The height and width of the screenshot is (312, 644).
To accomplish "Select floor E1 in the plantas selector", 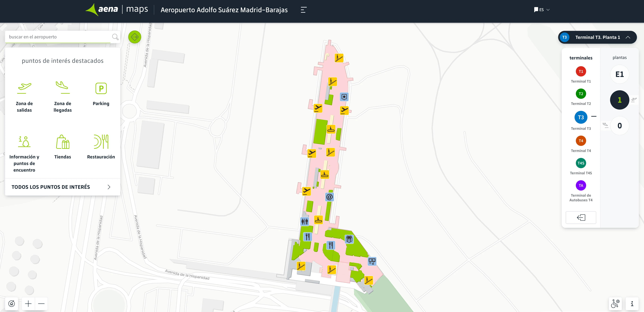I will click(x=620, y=74).
